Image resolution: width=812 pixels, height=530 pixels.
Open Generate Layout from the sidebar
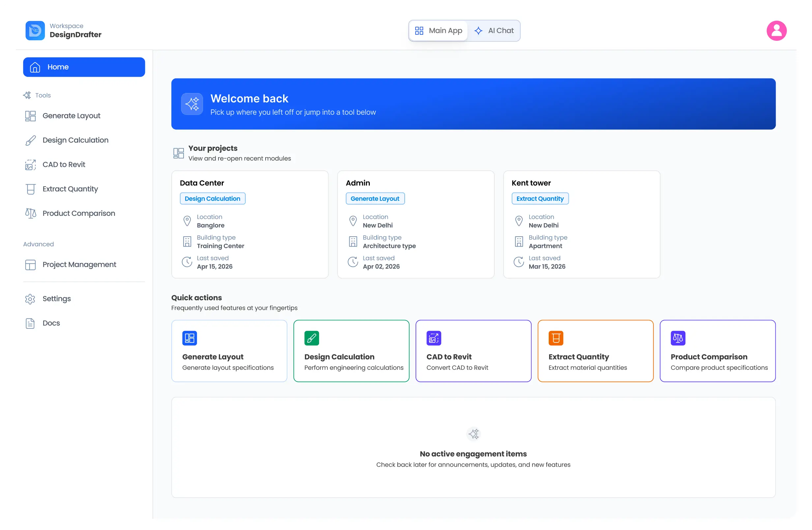84,116
